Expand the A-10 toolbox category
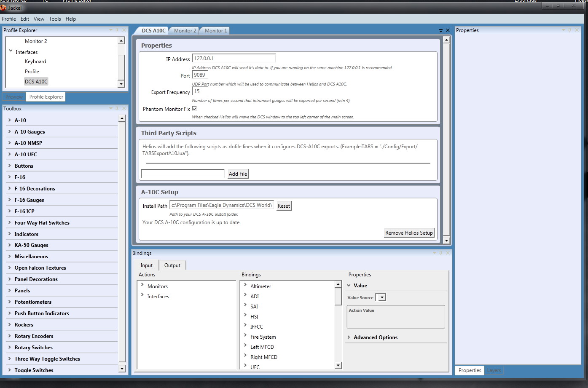Screen dimensions: 588x388 [x=9, y=120]
